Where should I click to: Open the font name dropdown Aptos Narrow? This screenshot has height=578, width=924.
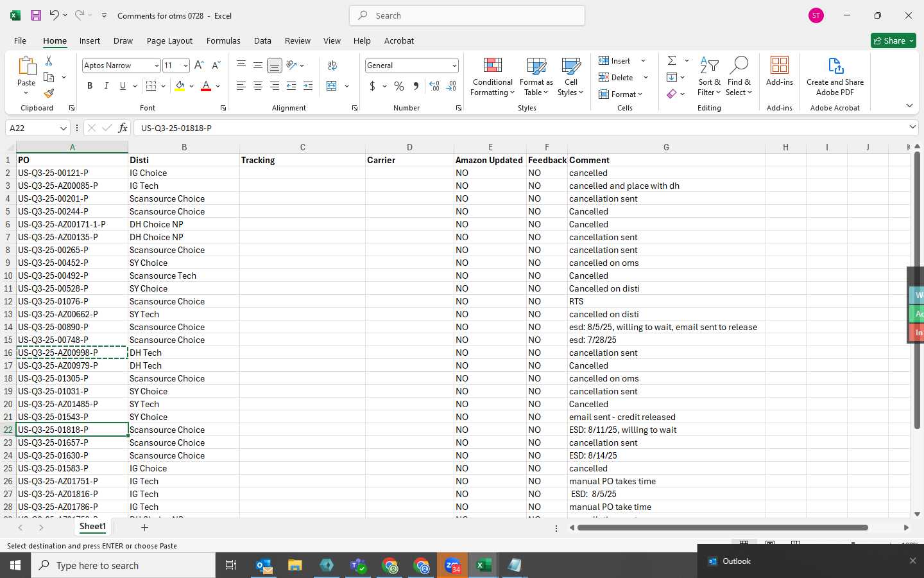coord(157,66)
